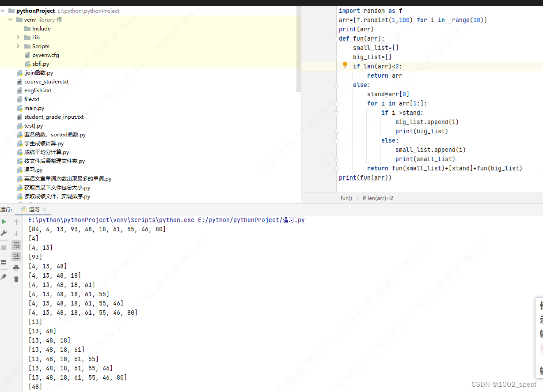
Task: Open 温习.py in project tree
Action: point(34,170)
